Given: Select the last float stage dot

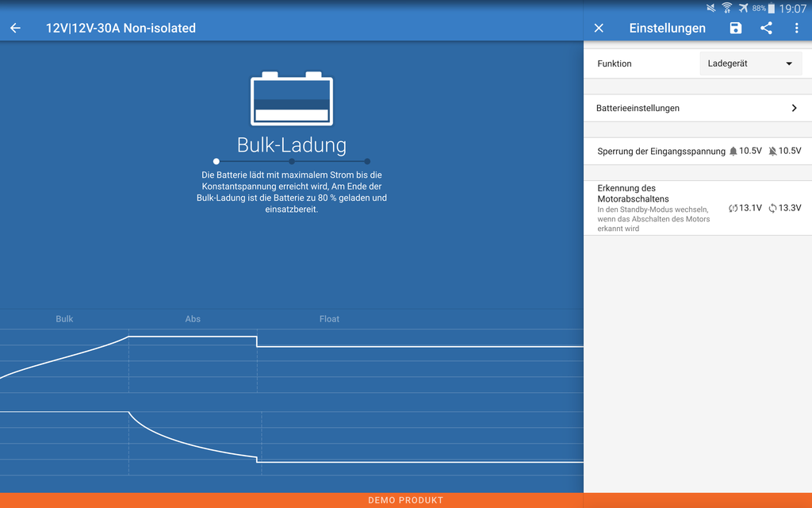Looking at the screenshot, I should 367,161.
